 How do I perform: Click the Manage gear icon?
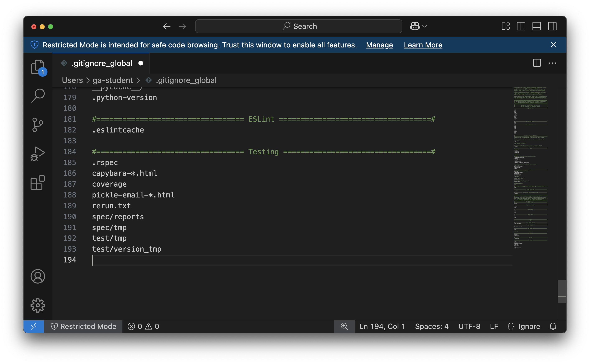(x=38, y=305)
